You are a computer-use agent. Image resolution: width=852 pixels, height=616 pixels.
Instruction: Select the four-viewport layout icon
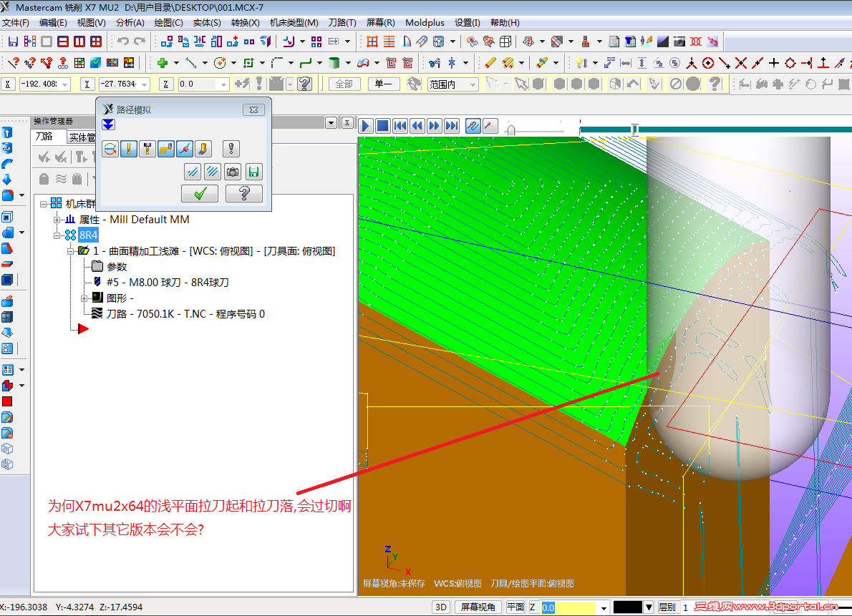(x=96, y=41)
